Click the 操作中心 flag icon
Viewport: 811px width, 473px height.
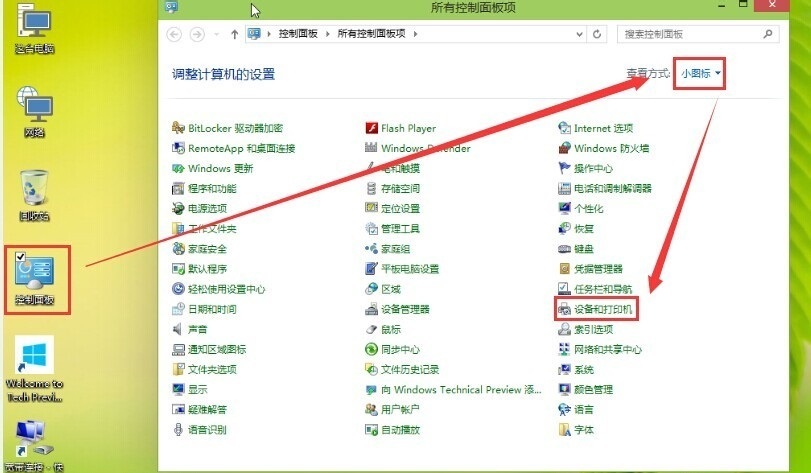click(564, 168)
